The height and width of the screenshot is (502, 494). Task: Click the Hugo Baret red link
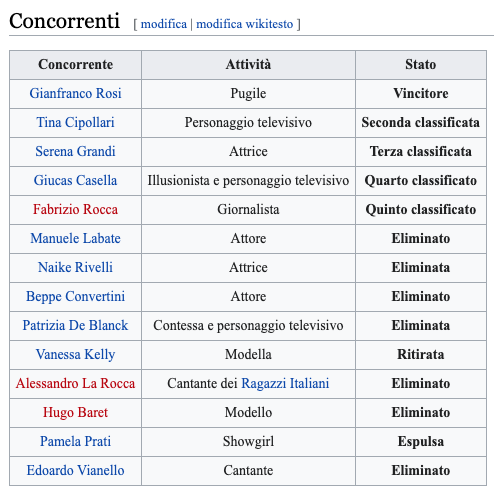coord(75,412)
